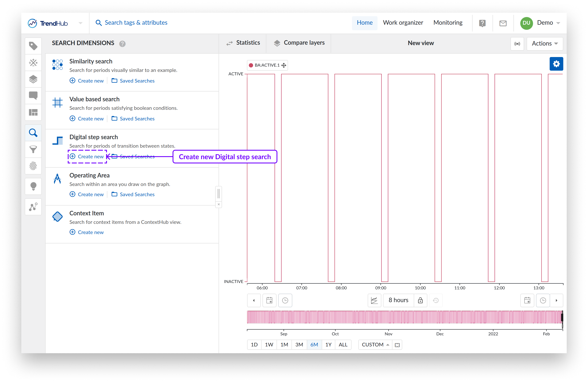
Task: Open the fingerprint sidebar icon
Action: 33,166
